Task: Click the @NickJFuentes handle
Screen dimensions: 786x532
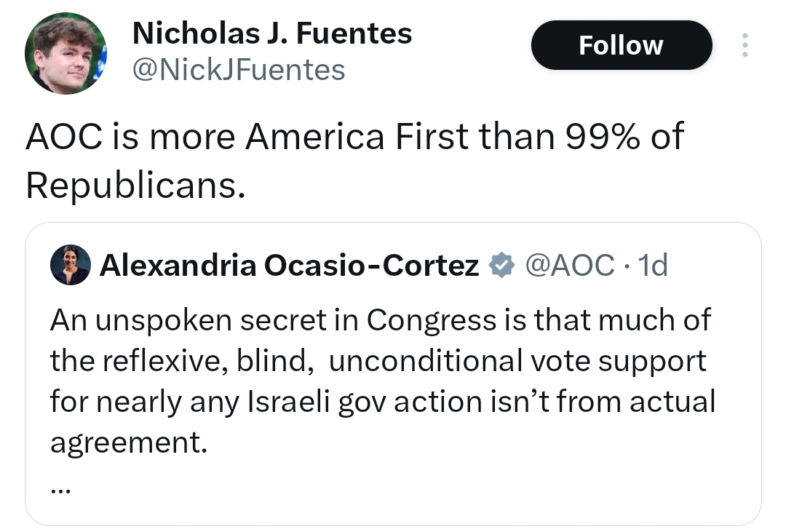Action: 238,70
